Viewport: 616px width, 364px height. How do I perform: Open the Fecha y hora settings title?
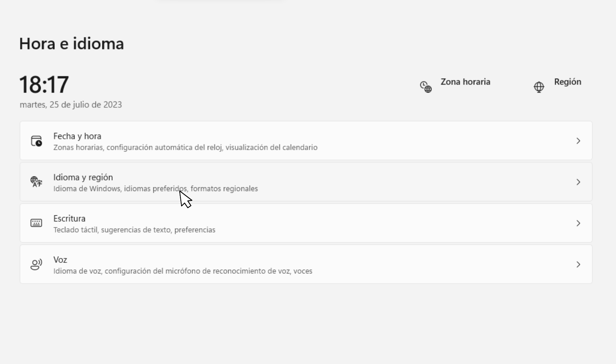pos(77,136)
